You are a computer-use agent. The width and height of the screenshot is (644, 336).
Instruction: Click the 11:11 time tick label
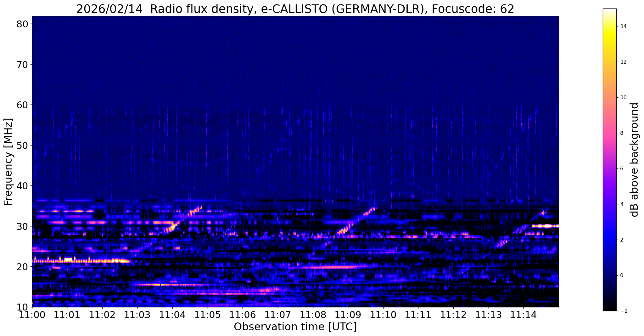click(418, 315)
